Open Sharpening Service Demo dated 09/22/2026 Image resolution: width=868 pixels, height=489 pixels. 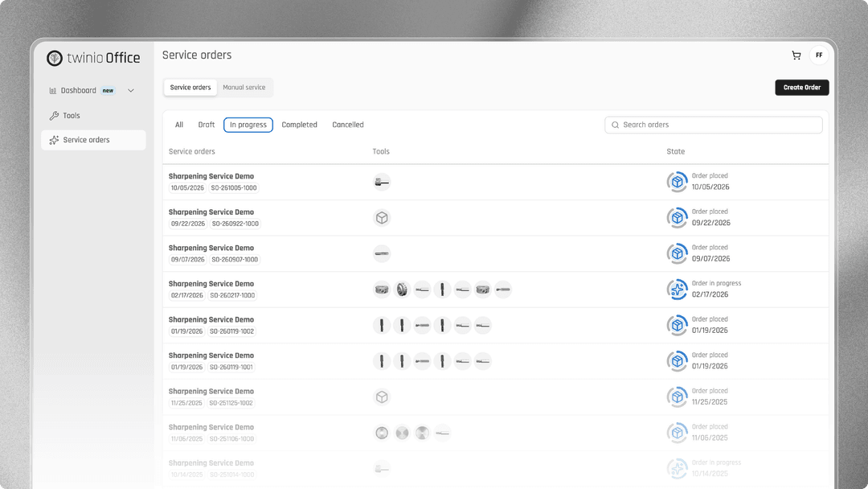pyautogui.click(x=211, y=212)
